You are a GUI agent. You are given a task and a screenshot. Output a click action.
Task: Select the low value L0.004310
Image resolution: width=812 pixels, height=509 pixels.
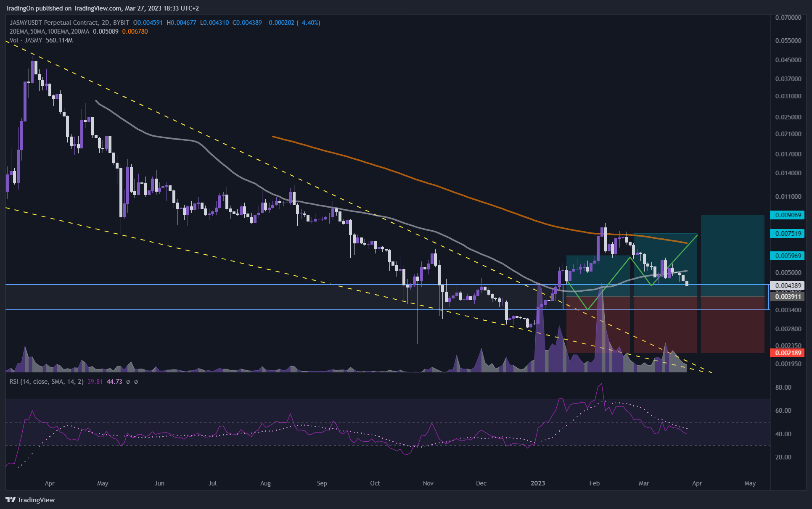click(214, 23)
